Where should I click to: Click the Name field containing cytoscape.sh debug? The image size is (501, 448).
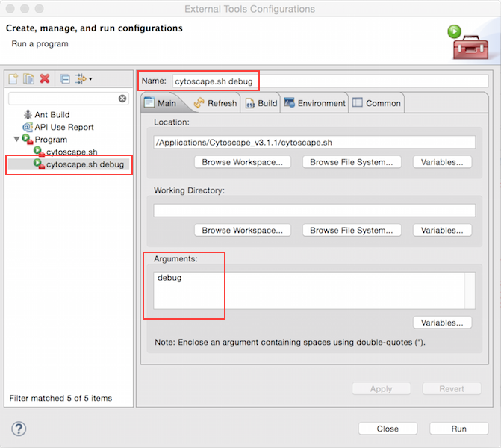pos(330,81)
